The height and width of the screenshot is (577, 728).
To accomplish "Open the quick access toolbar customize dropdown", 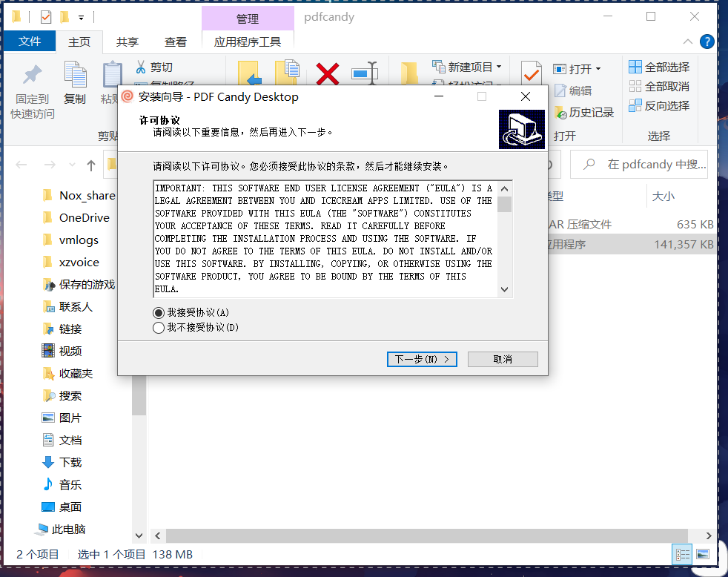I will pos(82,18).
